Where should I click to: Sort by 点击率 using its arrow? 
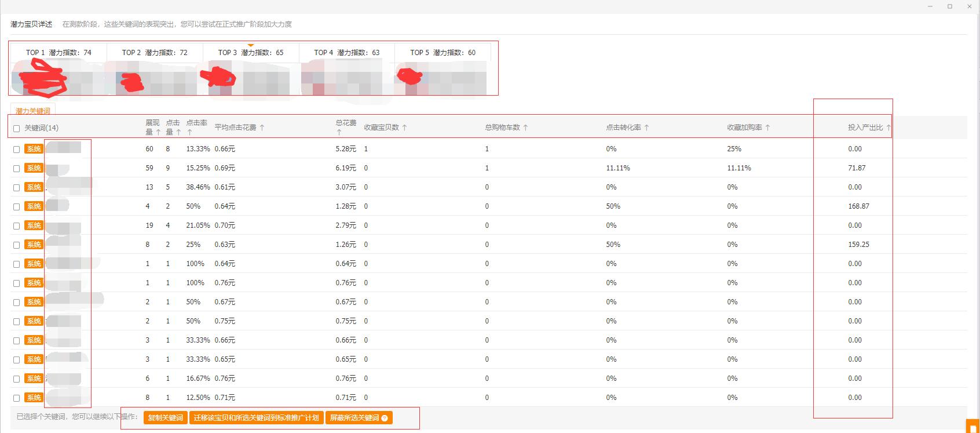(189, 132)
